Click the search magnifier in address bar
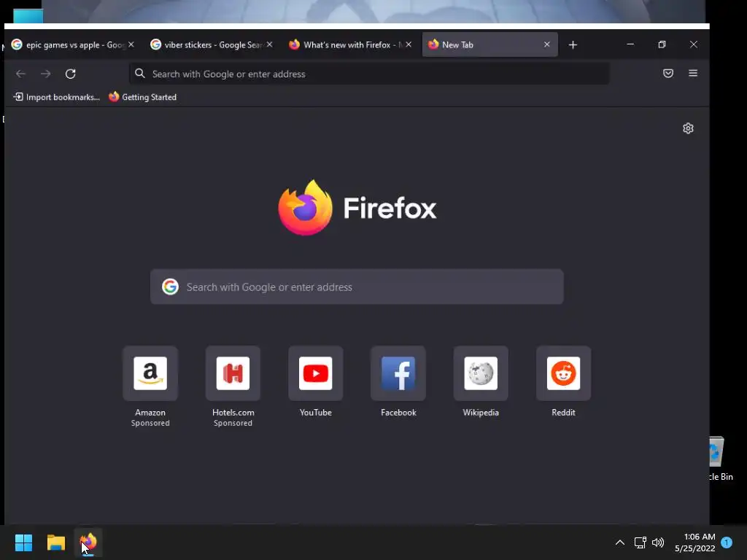This screenshot has height=560, width=747. pos(139,74)
